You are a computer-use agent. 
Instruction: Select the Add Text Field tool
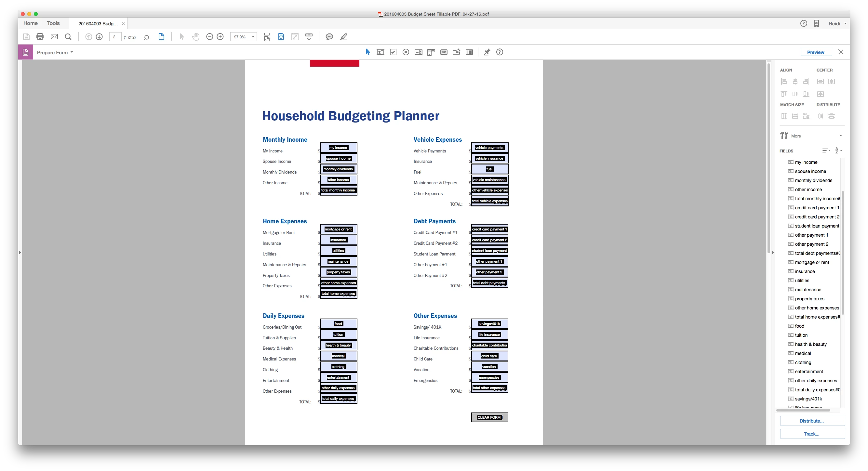(380, 52)
